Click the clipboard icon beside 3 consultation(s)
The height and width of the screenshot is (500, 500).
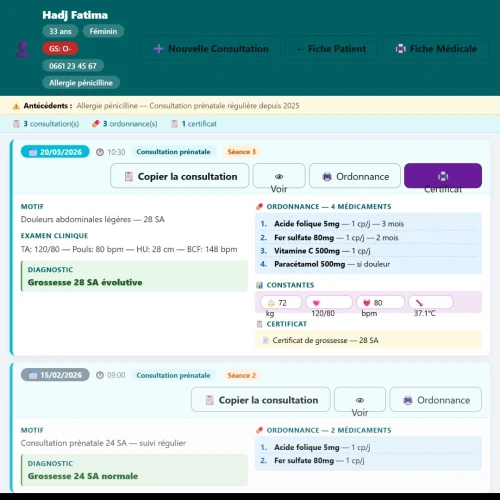[x=16, y=124]
